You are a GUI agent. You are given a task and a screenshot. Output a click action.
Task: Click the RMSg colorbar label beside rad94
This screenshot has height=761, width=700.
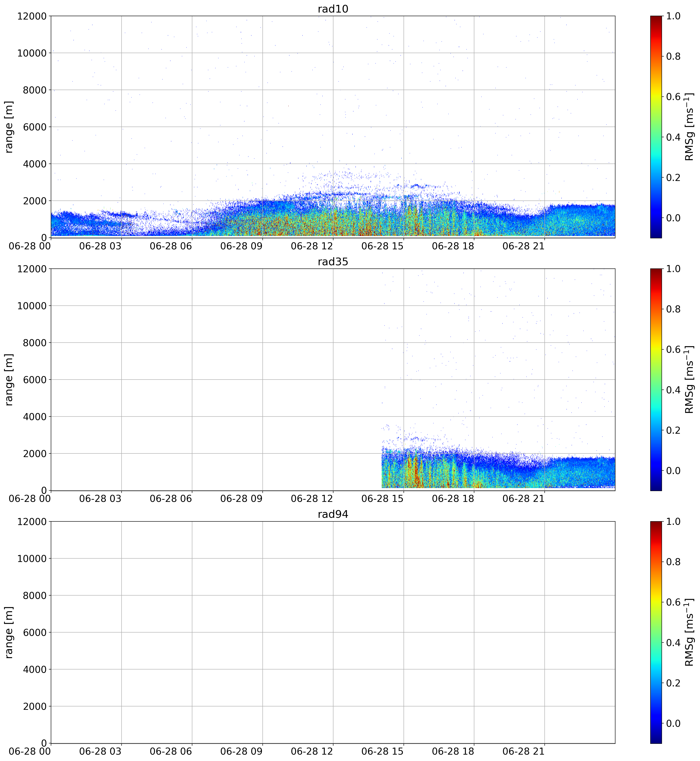(689, 632)
